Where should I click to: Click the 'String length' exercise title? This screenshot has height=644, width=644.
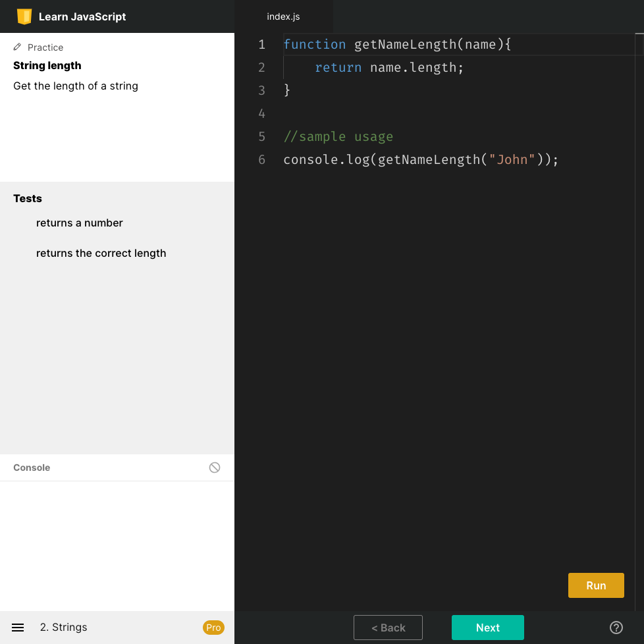(47, 65)
